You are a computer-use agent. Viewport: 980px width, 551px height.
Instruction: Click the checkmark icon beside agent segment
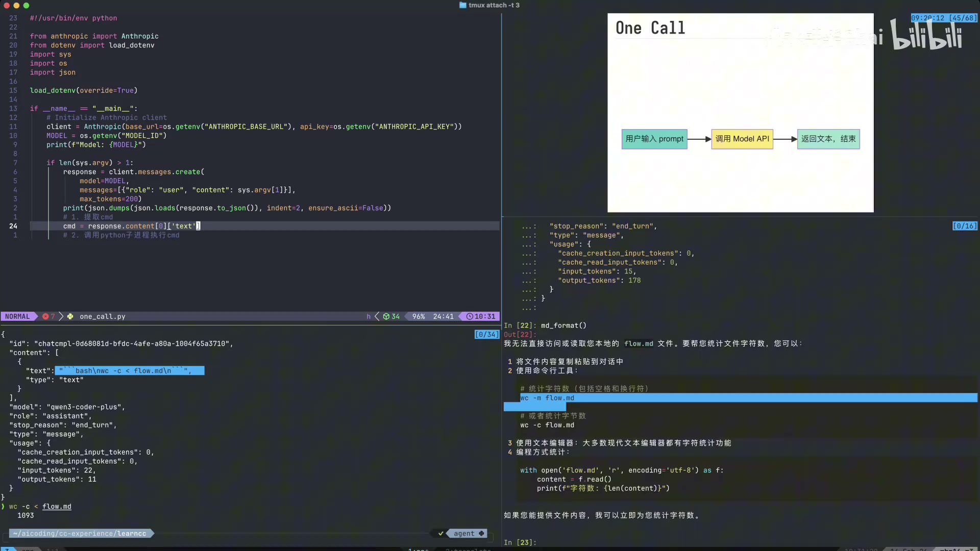coord(441,534)
